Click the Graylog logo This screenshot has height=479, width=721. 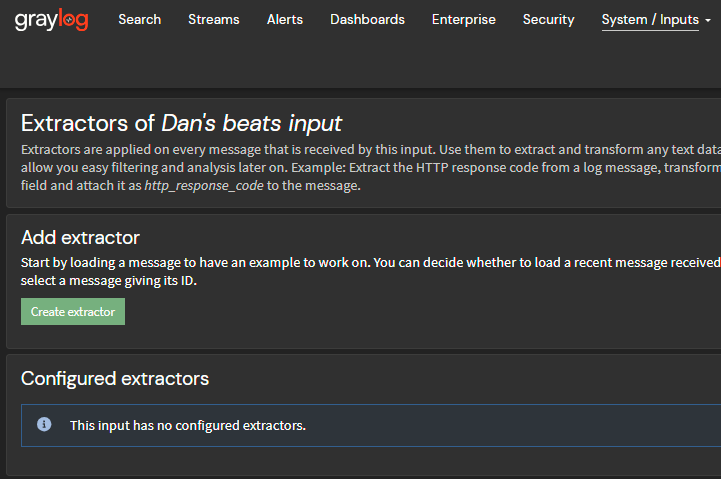coord(51,20)
